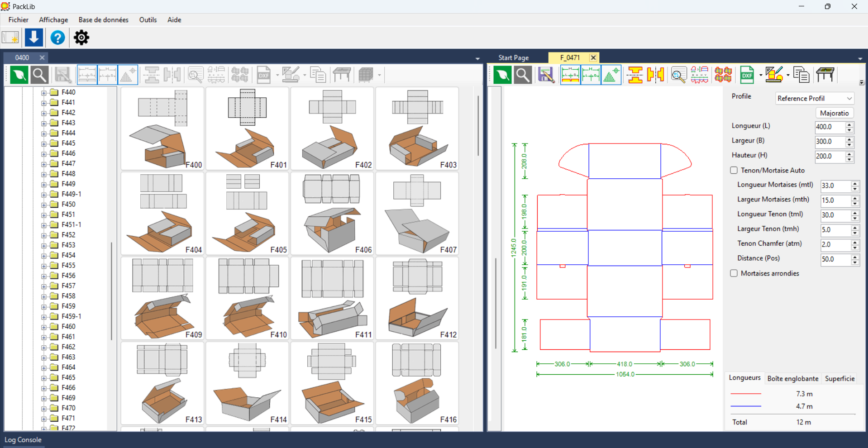Click the horizontal mirror yellow I-beam icon

pyautogui.click(x=635, y=75)
